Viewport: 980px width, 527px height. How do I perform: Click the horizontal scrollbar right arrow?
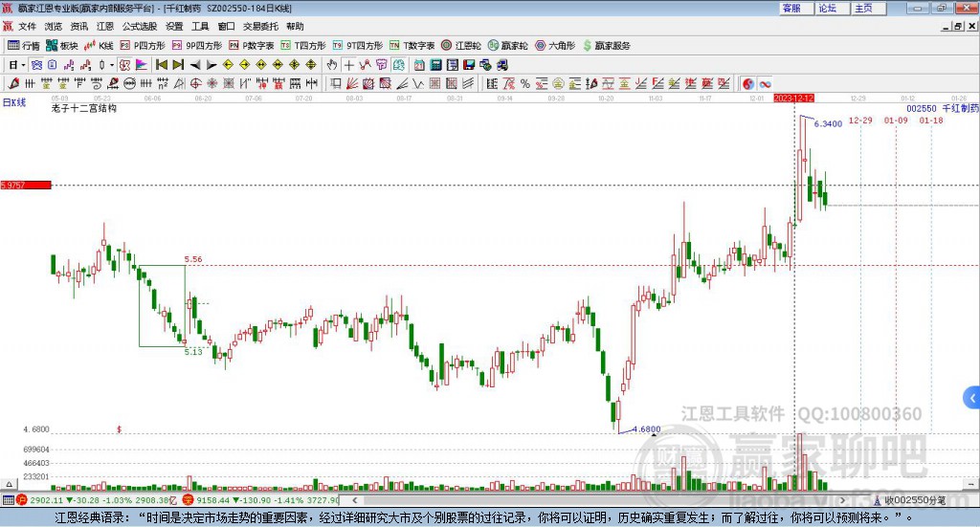tap(842, 500)
